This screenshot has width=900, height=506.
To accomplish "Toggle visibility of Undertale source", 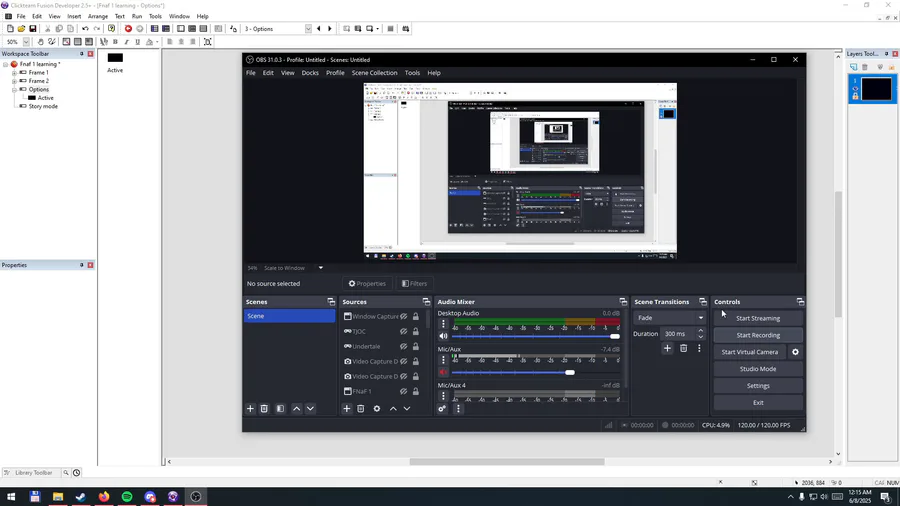I will [x=404, y=346].
